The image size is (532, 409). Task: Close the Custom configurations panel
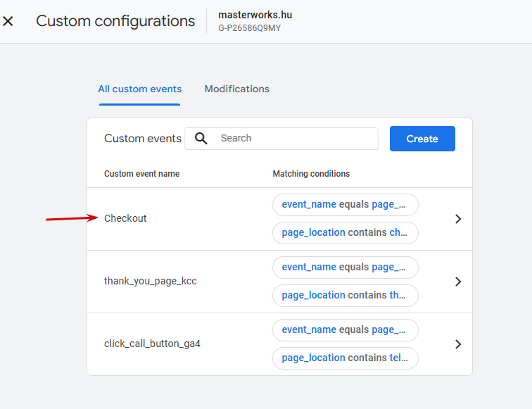coord(8,21)
